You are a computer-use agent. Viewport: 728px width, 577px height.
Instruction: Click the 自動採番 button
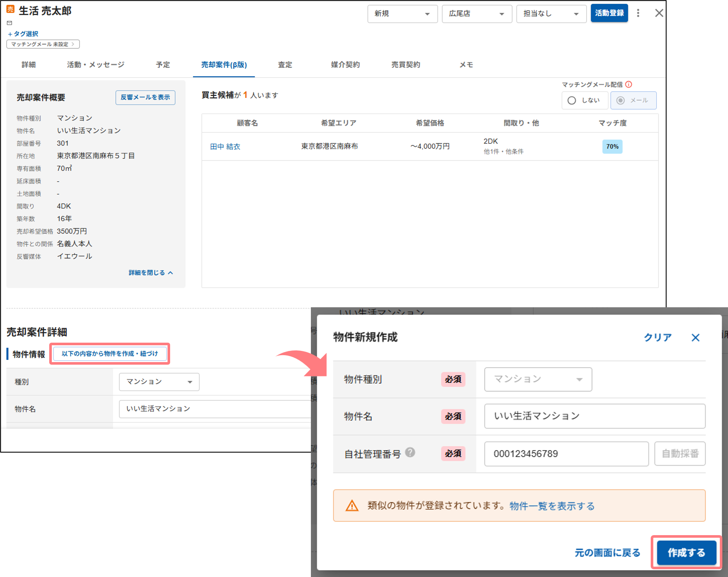pos(680,454)
